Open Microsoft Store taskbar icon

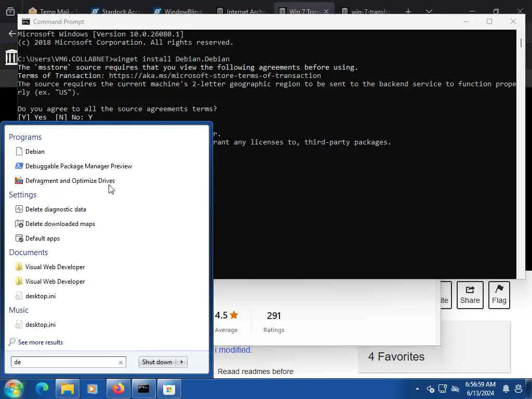(169, 389)
